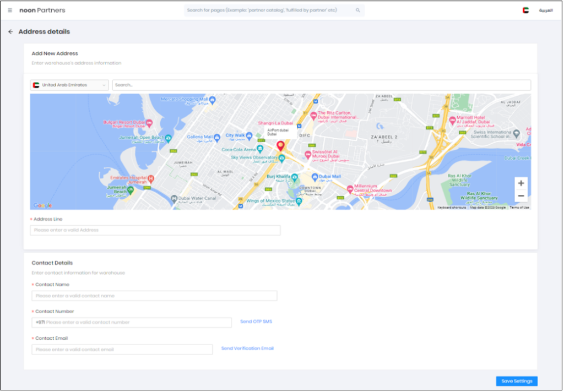Click the Burj Khalifa marker

[295, 177]
